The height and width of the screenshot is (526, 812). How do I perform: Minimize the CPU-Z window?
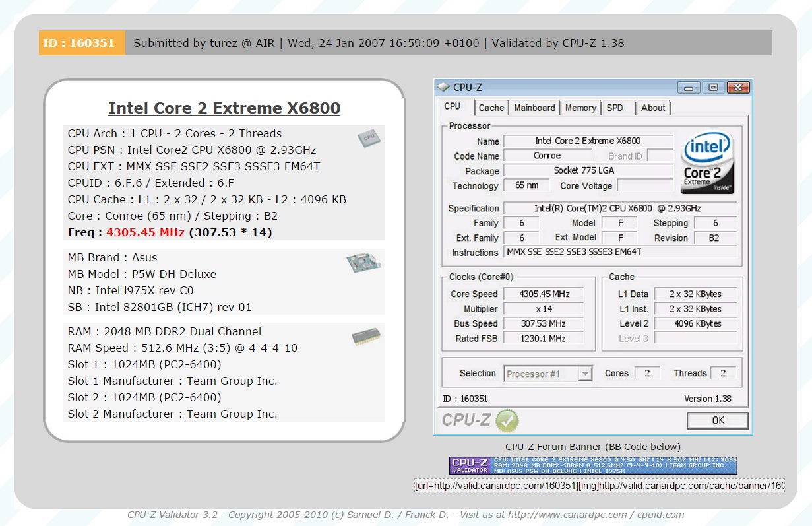689,87
